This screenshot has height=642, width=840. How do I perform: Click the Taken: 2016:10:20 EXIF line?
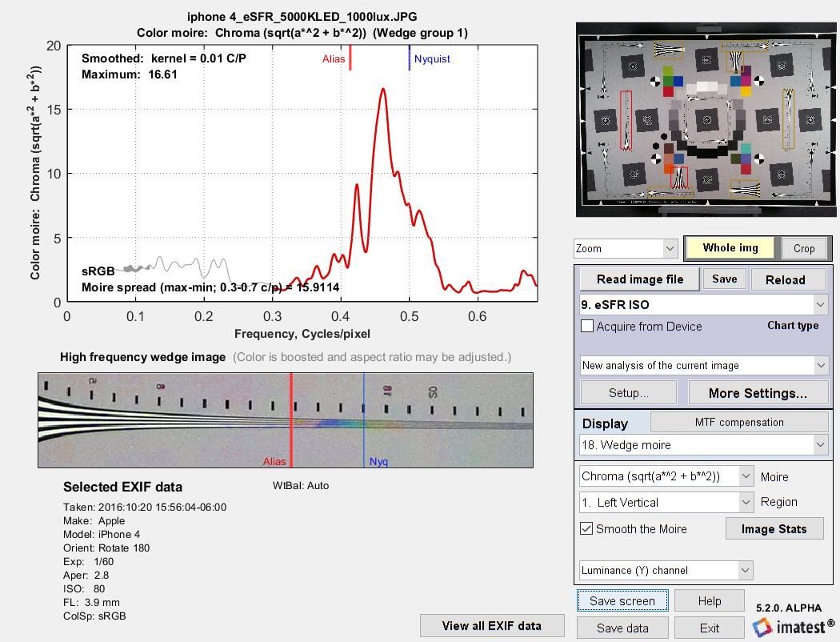(x=145, y=507)
